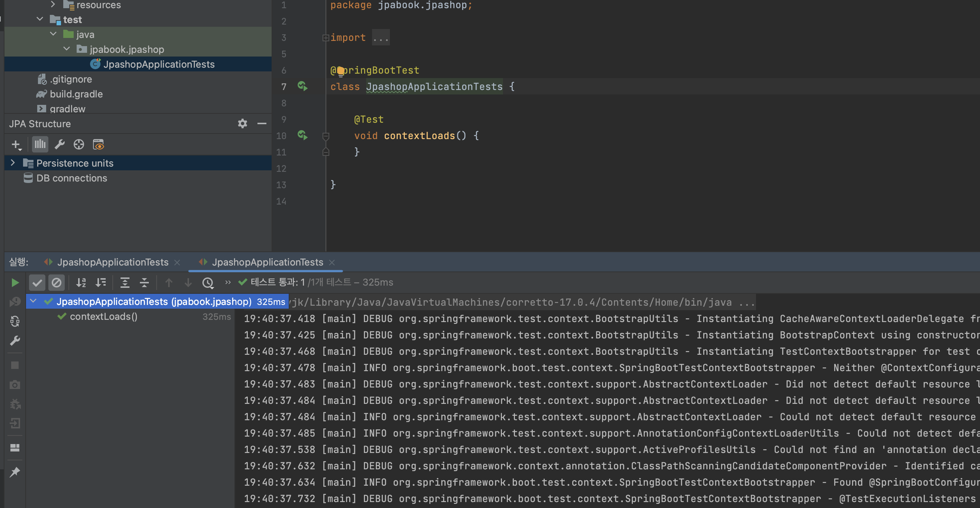Open build.gradle in project tree

click(76, 94)
